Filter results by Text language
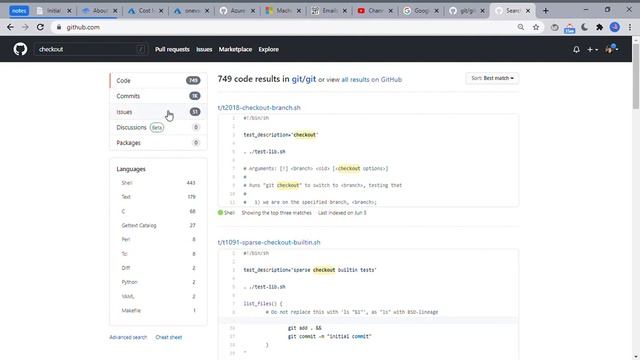This screenshot has width=640, height=360. tap(158, 197)
